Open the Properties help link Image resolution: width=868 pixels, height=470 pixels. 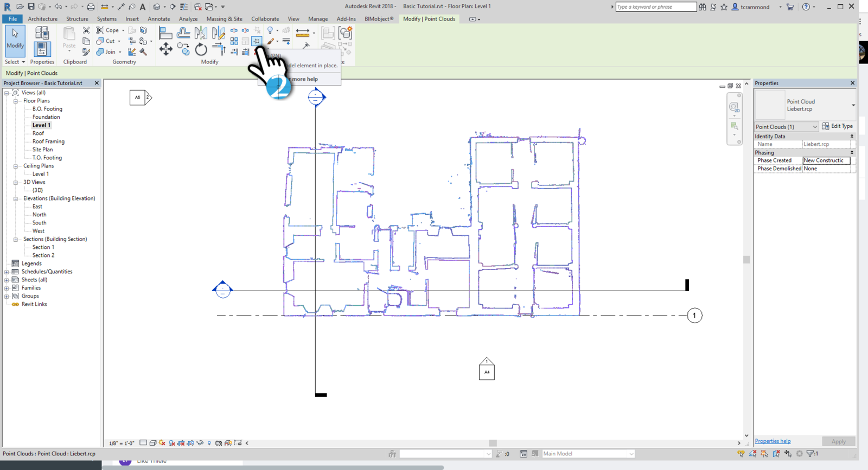click(x=773, y=441)
